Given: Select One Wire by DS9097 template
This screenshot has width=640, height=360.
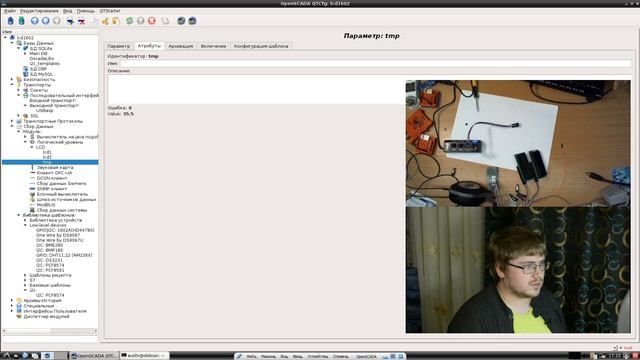Looking at the screenshot, I should pyautogui.click(x=58, y=235).
